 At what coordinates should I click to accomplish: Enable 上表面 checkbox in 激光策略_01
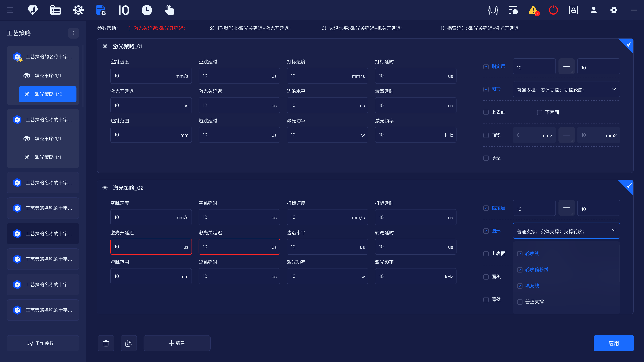tap(486, 112)
